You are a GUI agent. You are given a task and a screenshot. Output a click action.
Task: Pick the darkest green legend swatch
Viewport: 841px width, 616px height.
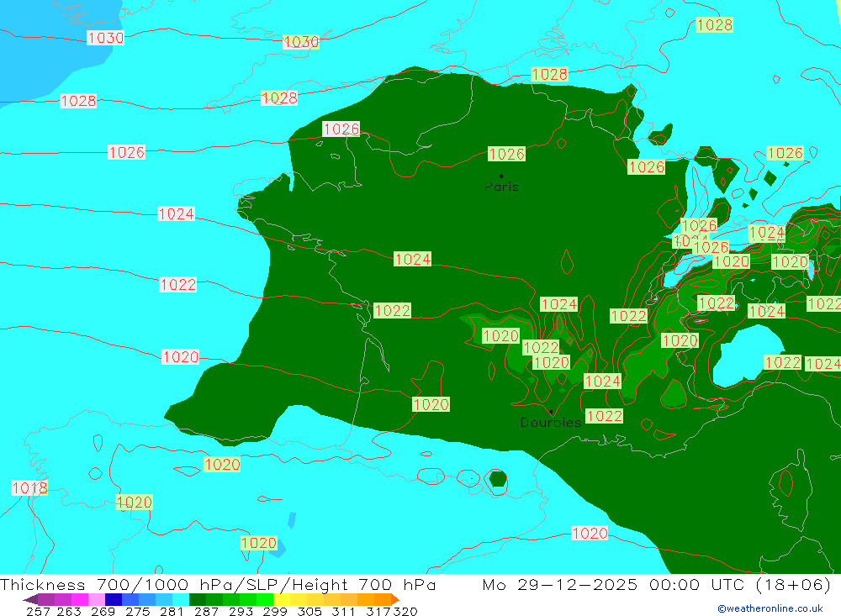198,599
